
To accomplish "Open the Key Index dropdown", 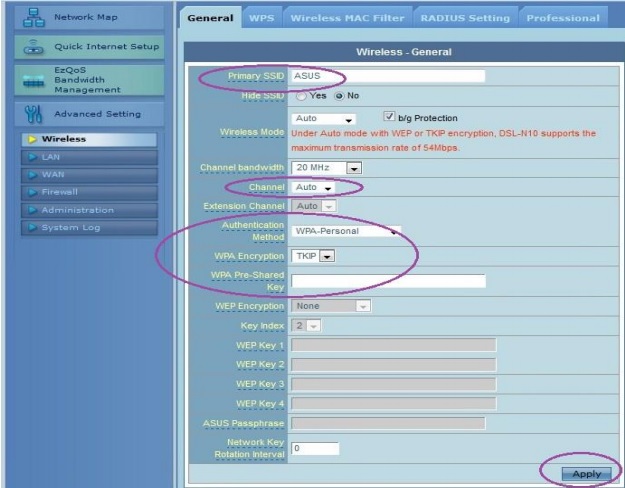I will pos(306,326).
